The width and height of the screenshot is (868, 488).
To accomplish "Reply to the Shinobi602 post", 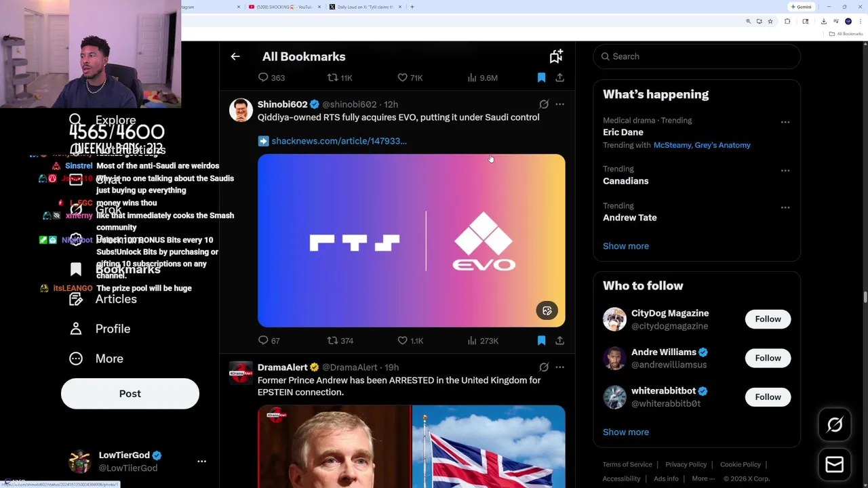I will (x=263, y=341).
